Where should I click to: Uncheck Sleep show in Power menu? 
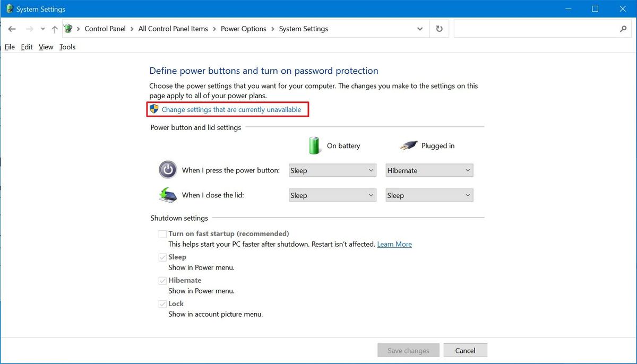click(162, 257)
